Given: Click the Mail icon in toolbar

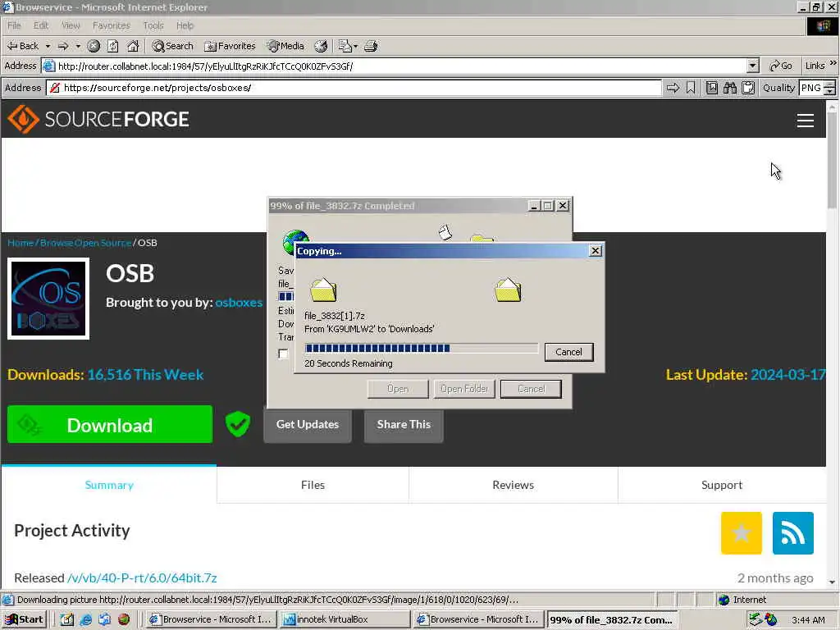Looking at the screenshot, I should tap(345, 46).
